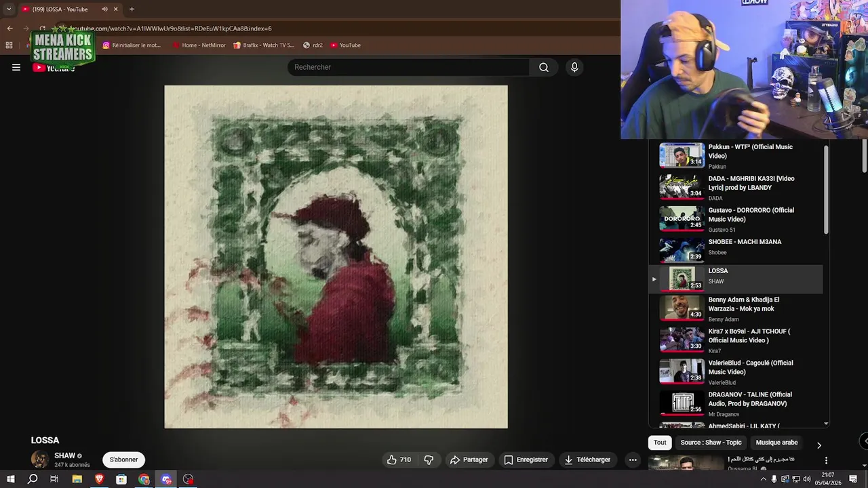
Task: Open SHAW channel avatar
Action: pyautogui.click(x=40, y=460)
